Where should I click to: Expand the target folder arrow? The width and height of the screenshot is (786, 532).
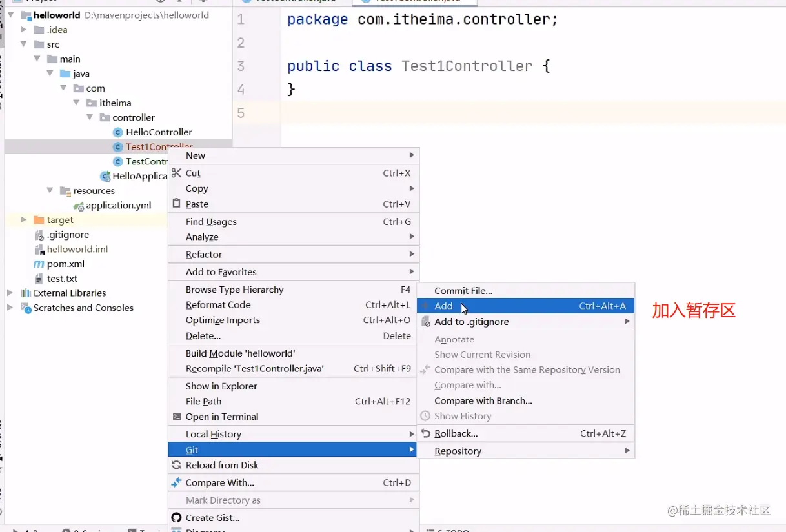pyautogui.click(x=24, y=220)
